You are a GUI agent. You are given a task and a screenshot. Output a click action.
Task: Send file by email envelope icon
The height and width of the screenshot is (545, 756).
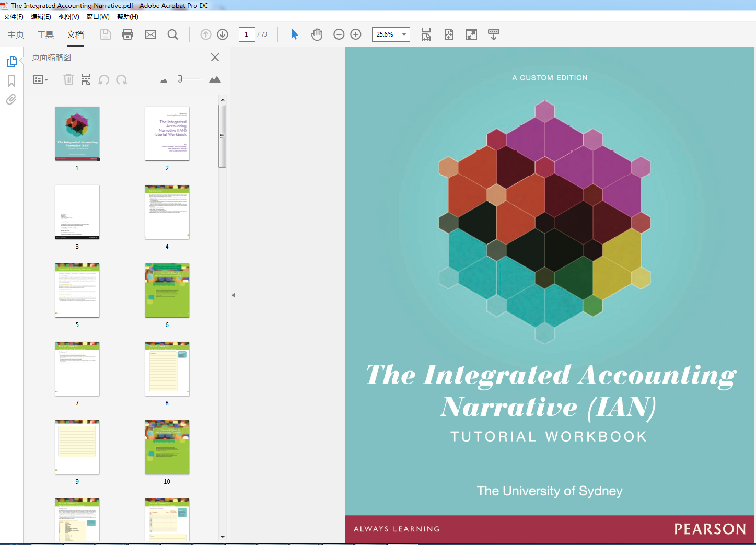pyautogui.click(x=150, y=34)
